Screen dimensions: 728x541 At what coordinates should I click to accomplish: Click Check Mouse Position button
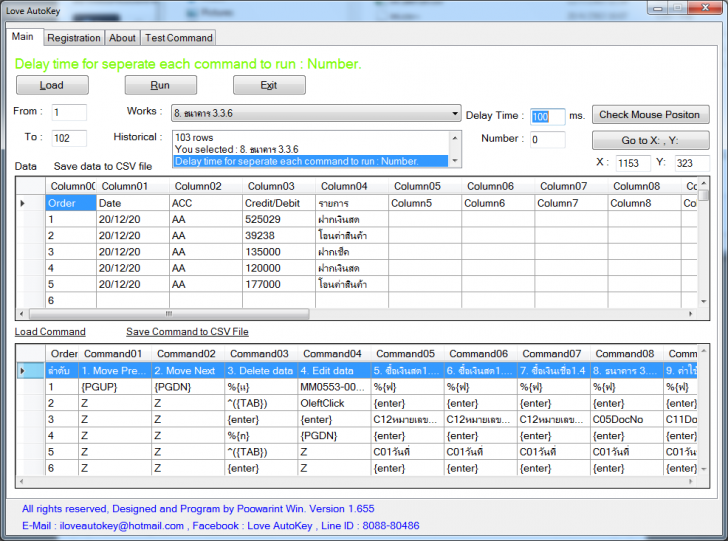coord(651,114)
